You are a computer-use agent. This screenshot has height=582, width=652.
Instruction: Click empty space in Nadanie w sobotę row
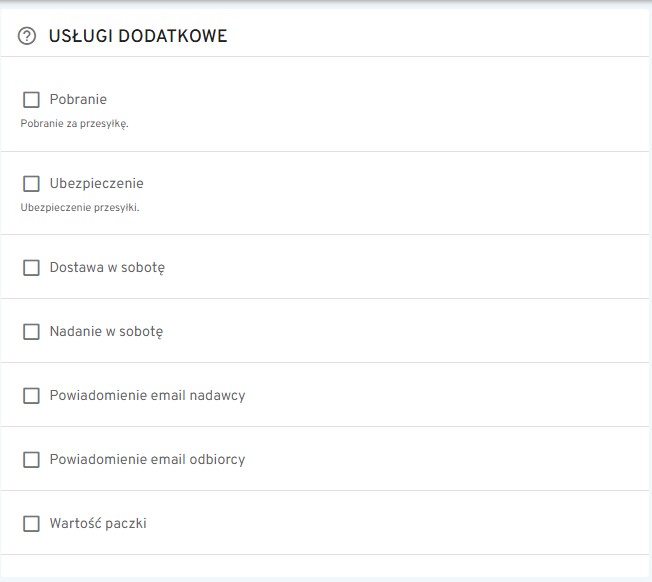tap(400, 331)
